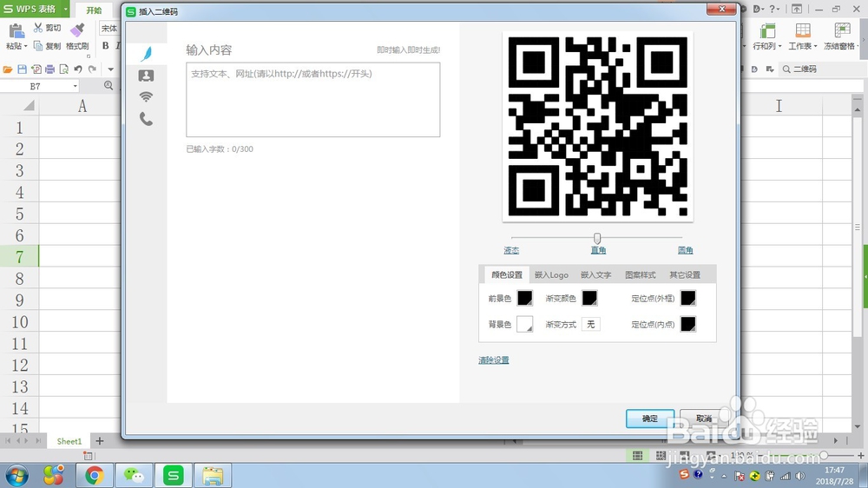
Task: Open the help question mark menu
Action: click(x=774, y=9)
